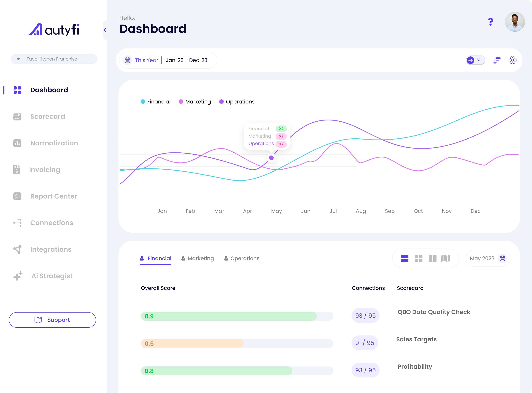
Task: Switch to the Operations tab
Action: pyautogui.click(x=242, y=258)
